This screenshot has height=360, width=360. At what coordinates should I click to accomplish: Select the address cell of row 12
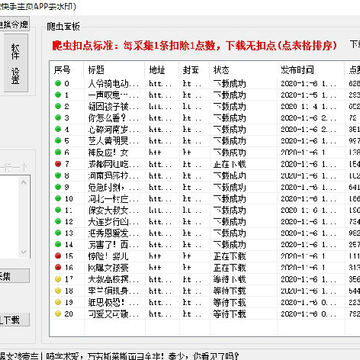click(160, 221)
